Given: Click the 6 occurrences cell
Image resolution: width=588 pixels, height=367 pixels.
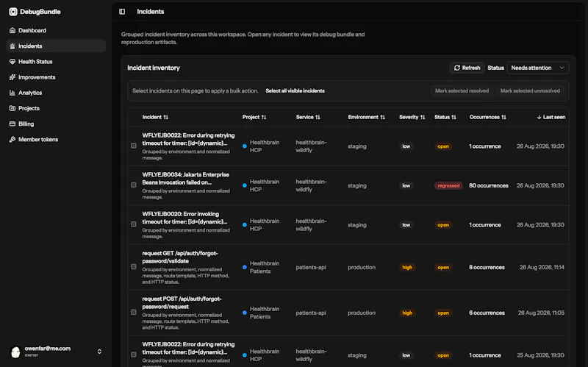Looking at the screenshot, I should 487,313.
